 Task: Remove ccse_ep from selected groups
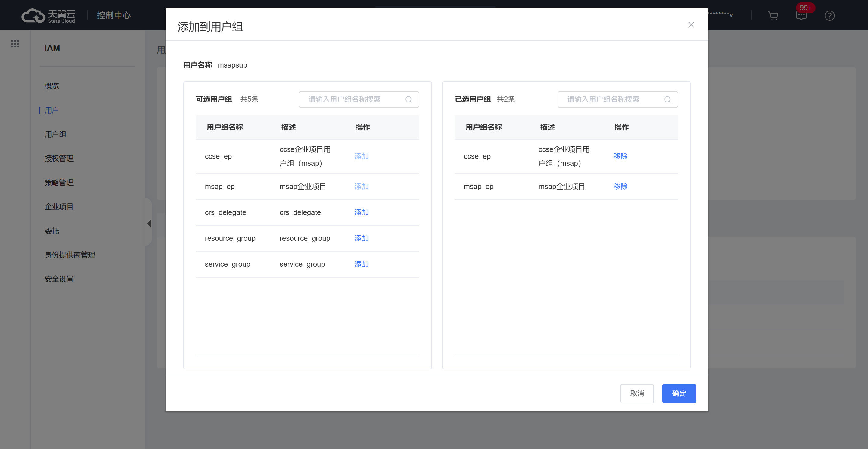(620, 156)
